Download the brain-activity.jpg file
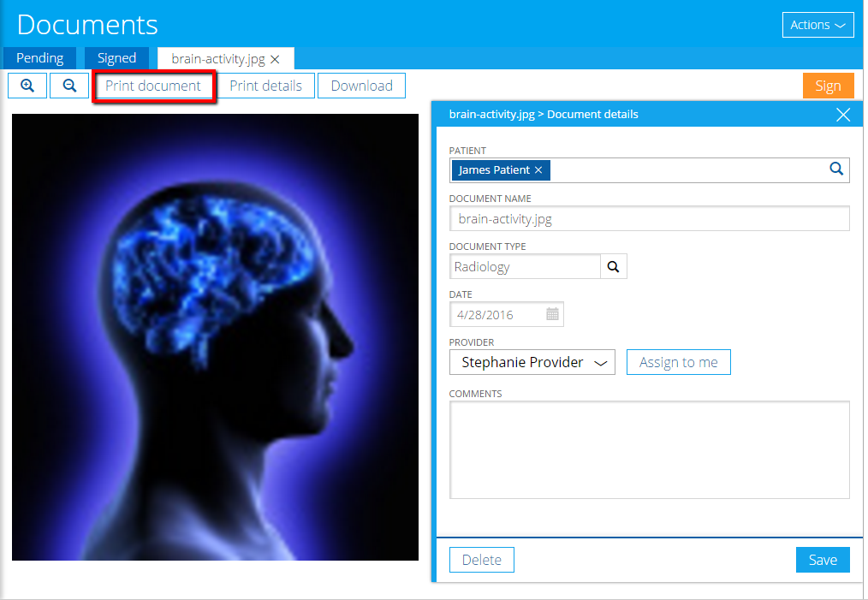 pos(361,86)
